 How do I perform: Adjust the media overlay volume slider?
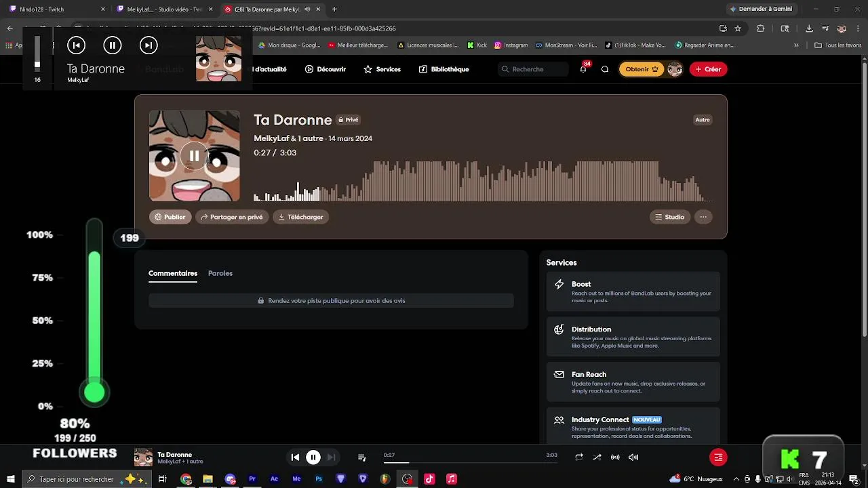point(37,53)
